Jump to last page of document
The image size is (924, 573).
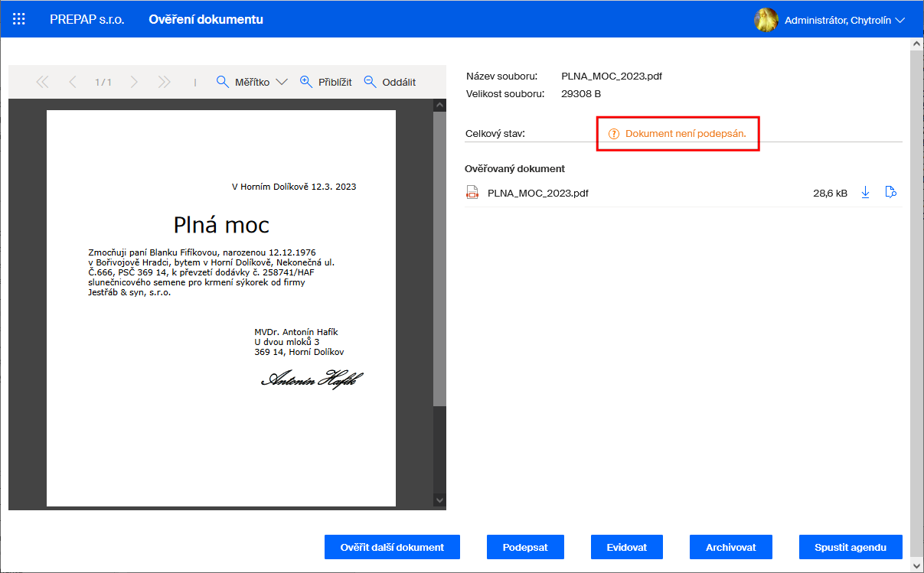164,82
